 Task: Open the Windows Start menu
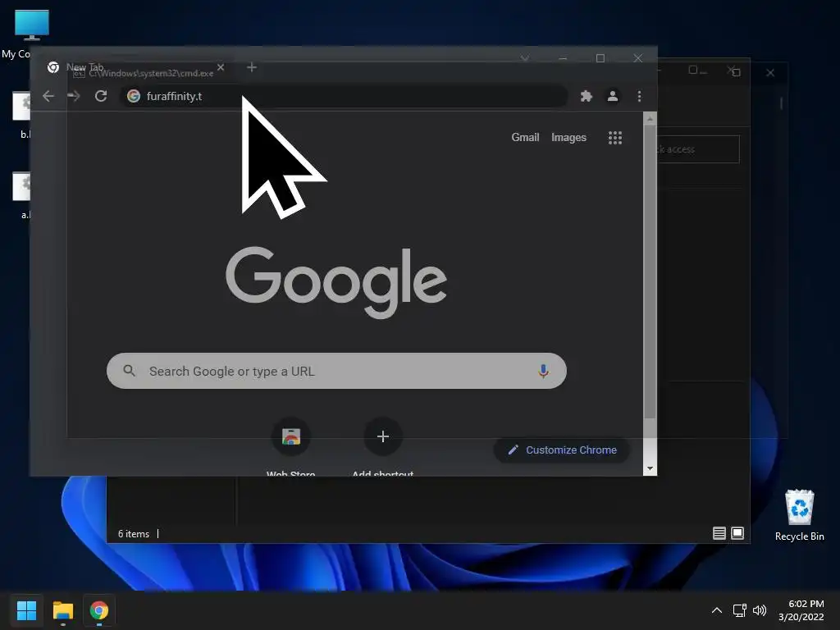26,610
